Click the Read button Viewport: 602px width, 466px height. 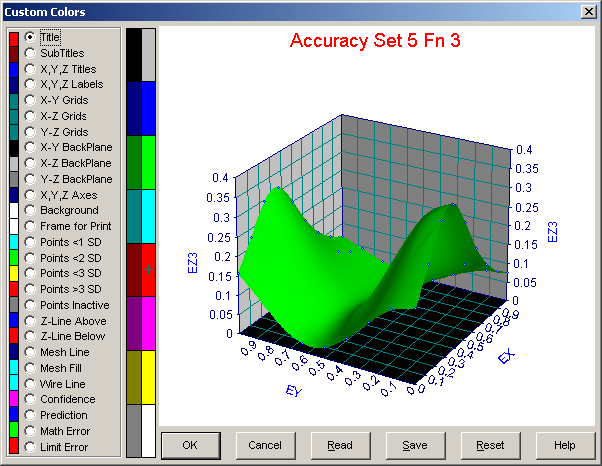point(341,445)
